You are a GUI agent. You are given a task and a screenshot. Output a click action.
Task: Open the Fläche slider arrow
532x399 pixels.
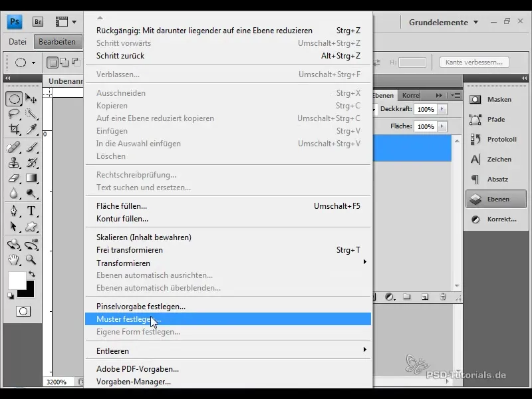pos(442,126)
